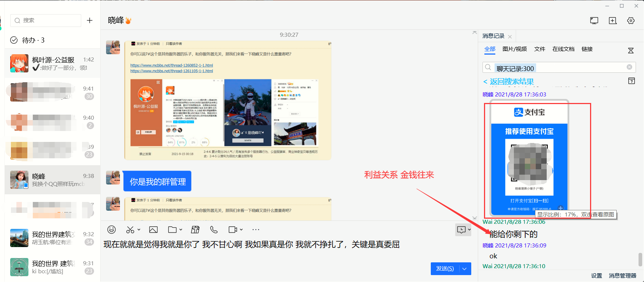This screenshot has height=282, width=644.
Task: Open the thread-1261105 mcbbs link
Action: click(x=172, y=71)
